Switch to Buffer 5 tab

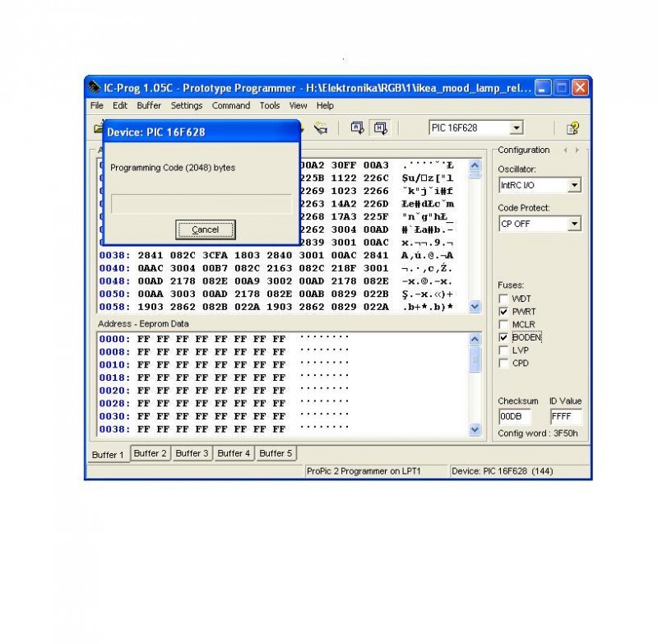(276, 453)
